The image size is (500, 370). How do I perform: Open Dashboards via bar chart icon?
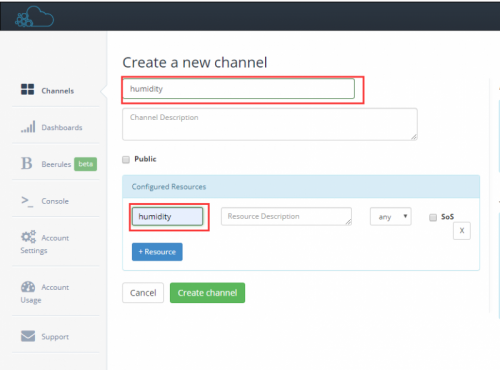[28, 127]
